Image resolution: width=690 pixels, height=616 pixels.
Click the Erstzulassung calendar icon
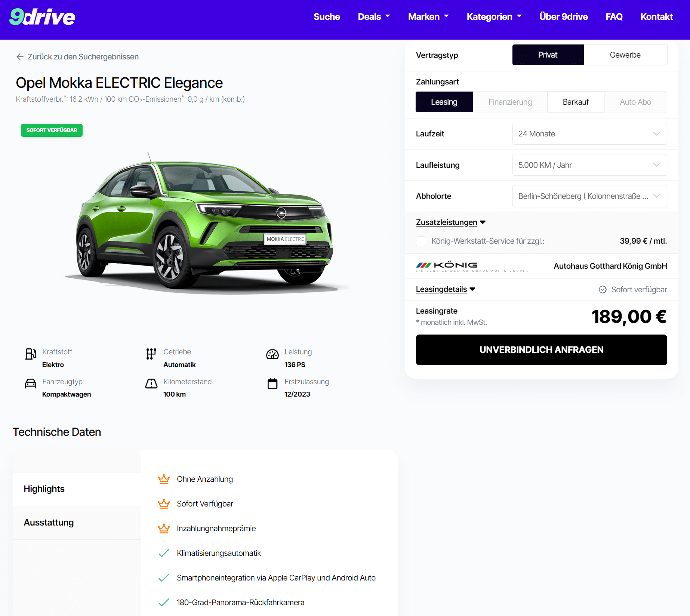pos(272,384)
